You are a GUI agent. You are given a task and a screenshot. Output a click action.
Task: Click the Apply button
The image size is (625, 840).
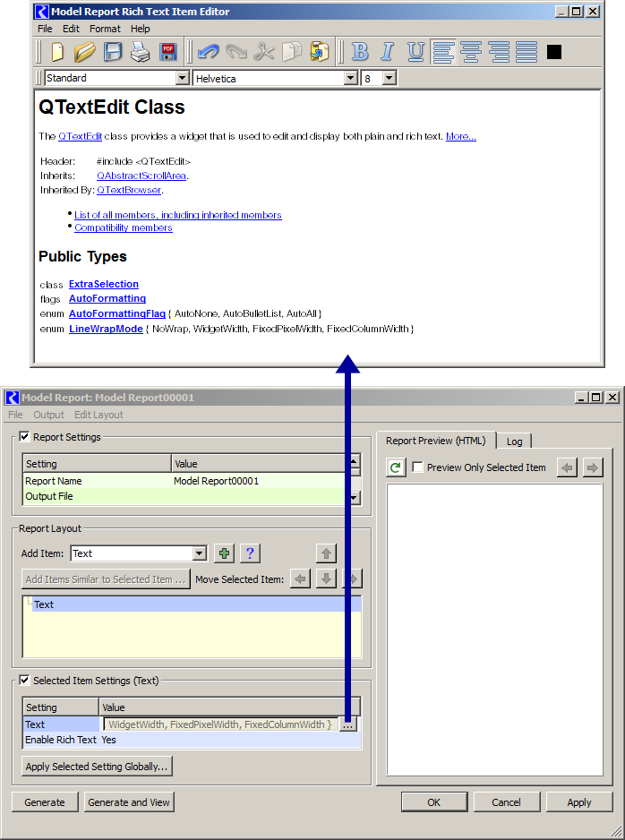point(579,802)
